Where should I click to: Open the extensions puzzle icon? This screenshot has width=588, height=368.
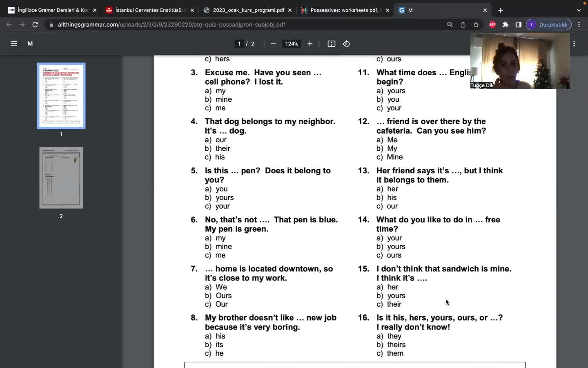506,25
